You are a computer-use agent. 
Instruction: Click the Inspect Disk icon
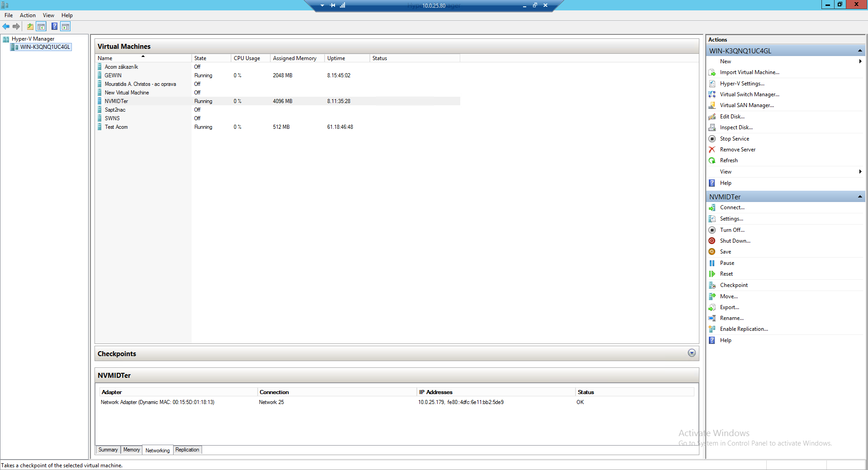[x=712, y=127]
